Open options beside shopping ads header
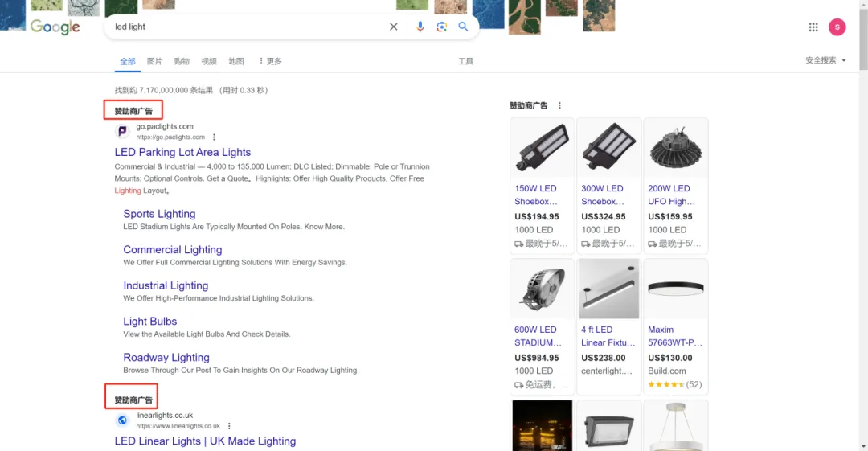868x451 pixels. [560, 105]
